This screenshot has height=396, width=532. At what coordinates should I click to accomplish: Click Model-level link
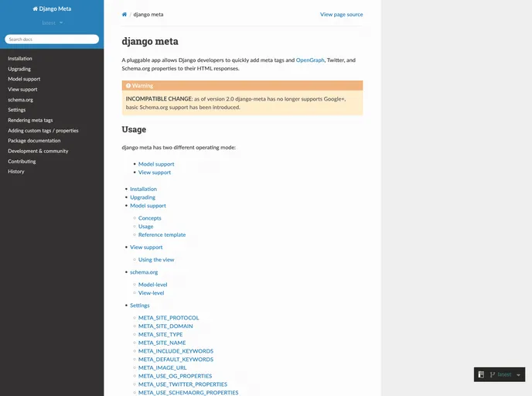coord(152,285)
